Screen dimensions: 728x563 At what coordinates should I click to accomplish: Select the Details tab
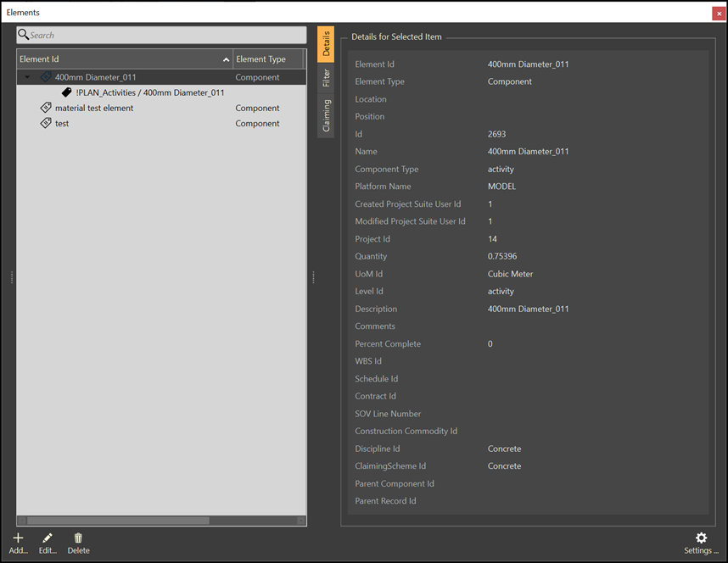tap(327, 43)
